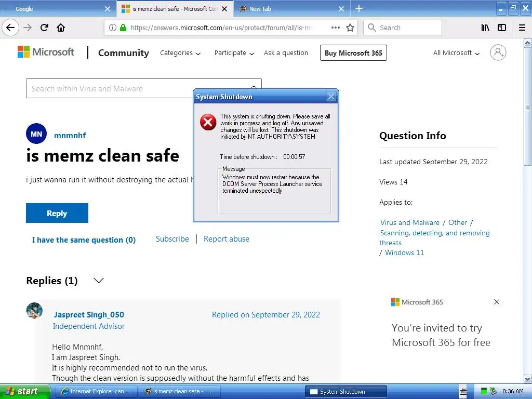This screenshot has height=399, width=532.
Task: Click the green system tray icon
Action: click(484, 391)
